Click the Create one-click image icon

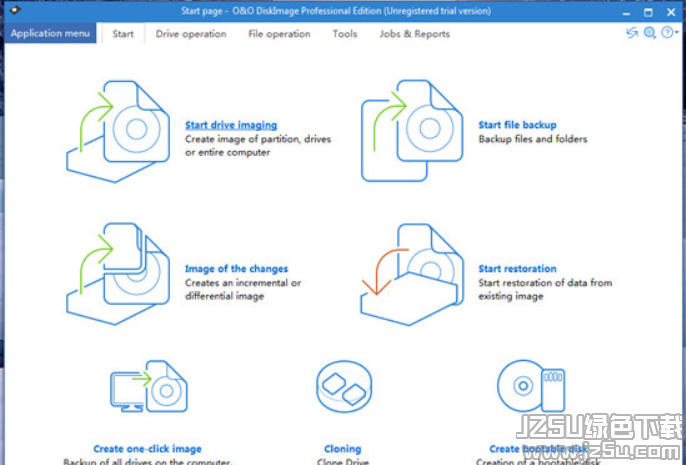(149, 386)
